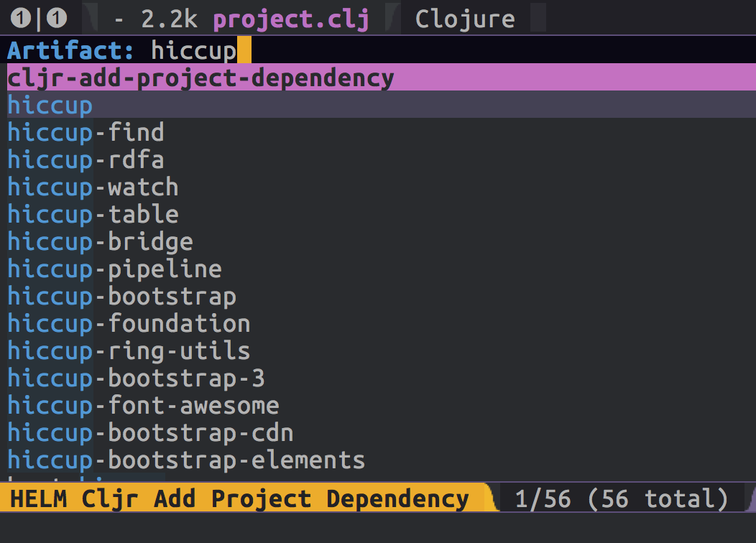Select the hiccup candidate
Screen dimensions: 756x543
[382, 105]
